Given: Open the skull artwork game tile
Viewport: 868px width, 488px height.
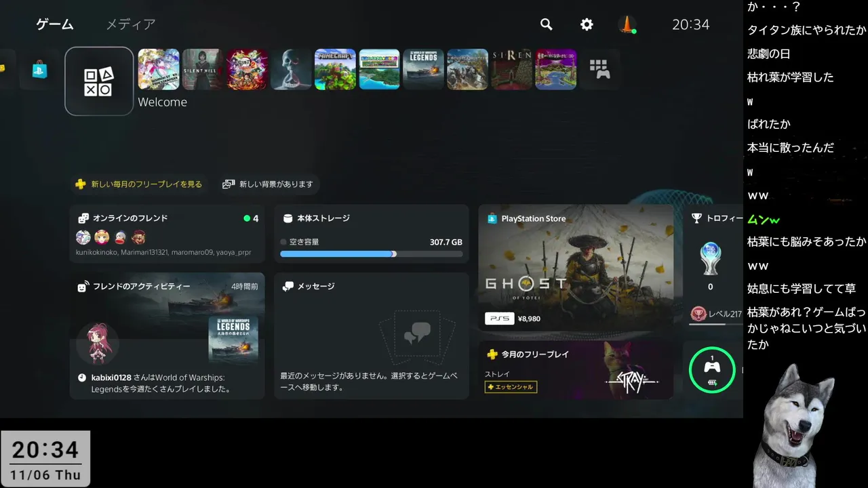Looking at the screenshot, I should click(x=291, y=69).
